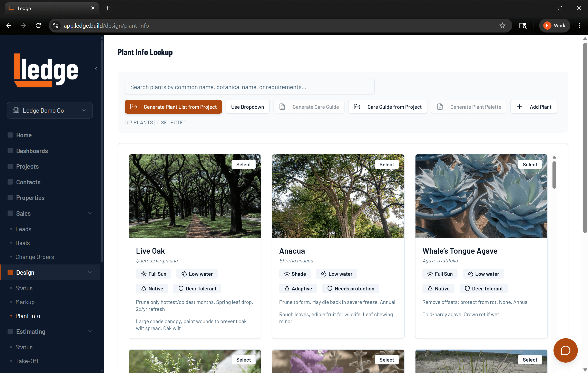This screenshot has height=373, width=588.
Task: Click the Estimating square icon in sidebar
Action: click(x=10, y=331)
